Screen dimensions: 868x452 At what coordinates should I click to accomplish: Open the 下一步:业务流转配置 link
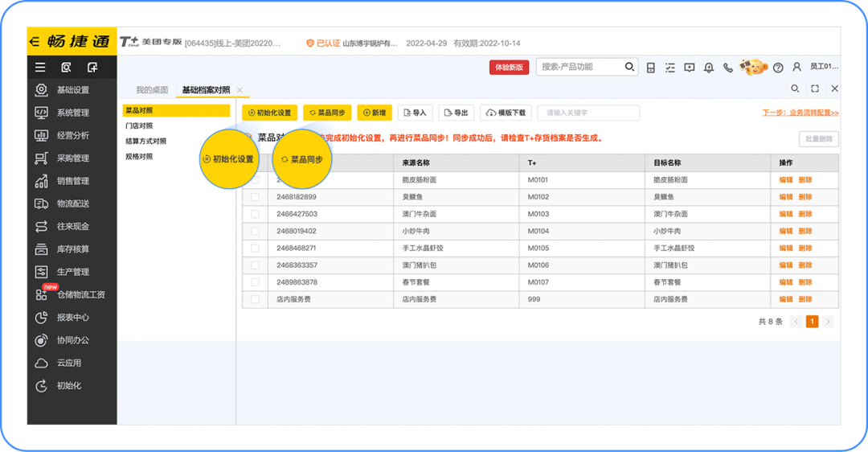[800, 113]
